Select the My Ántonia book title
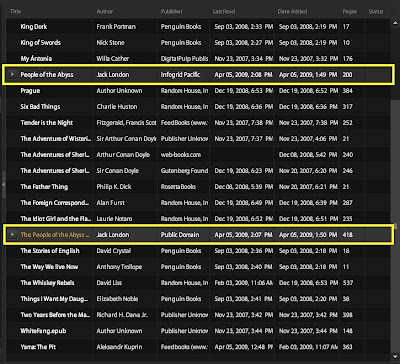 coord(36,59)
